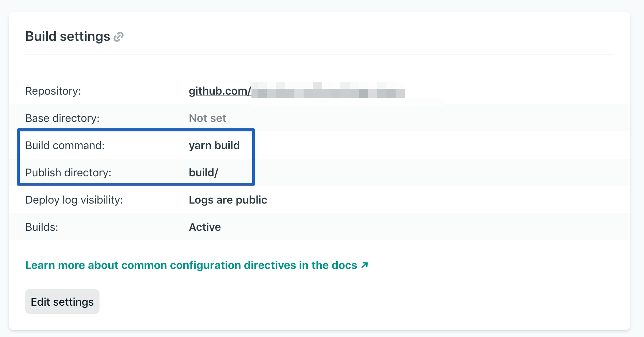
Task: Click the Base directory value showing Not set
Action: (x=207, y=118)
